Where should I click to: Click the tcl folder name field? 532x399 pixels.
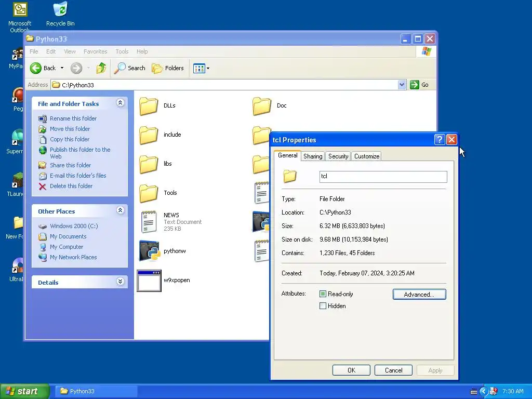pyautogui.click(x=383, y=177)
